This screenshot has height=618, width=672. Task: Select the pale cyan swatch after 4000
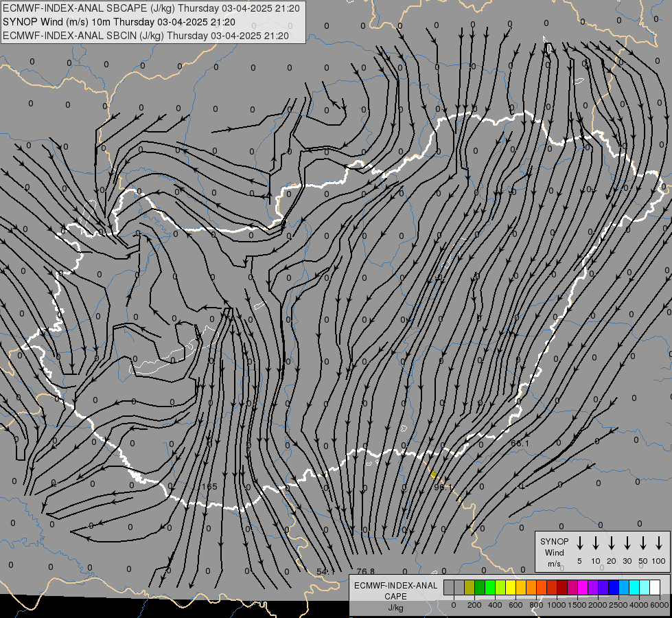click(x=644, y=587)
